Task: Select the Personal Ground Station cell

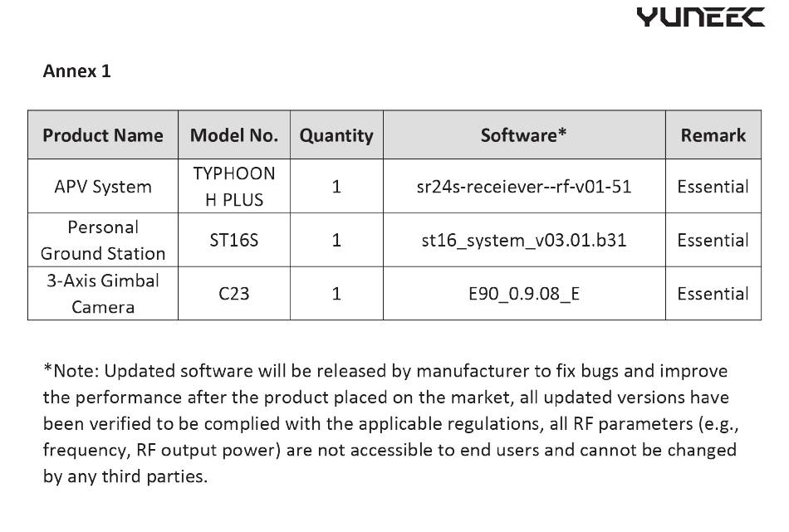Action: pos(103,240)
